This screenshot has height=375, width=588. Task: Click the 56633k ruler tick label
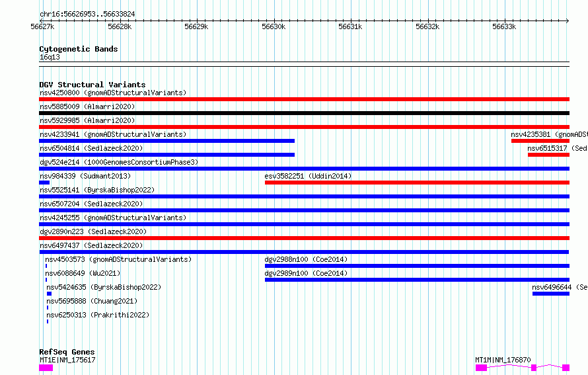click(504, 26)
